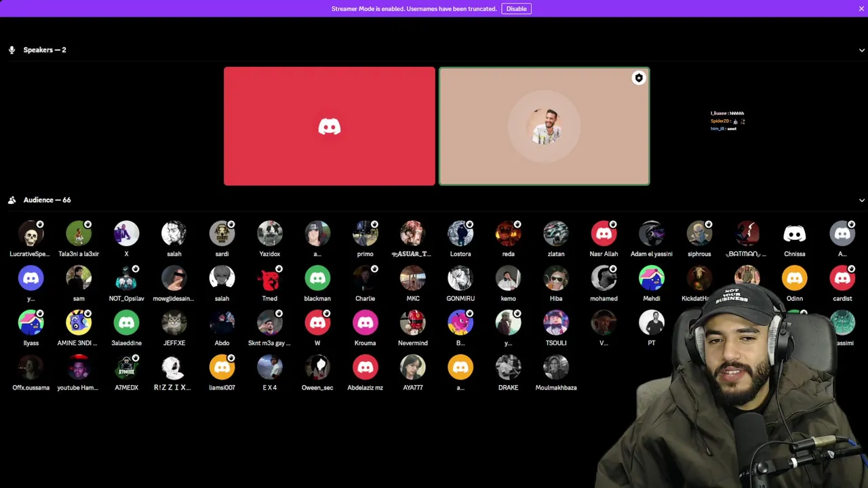
Task: Open AMINE 3NDI... avatar
Action: [79, 323]
